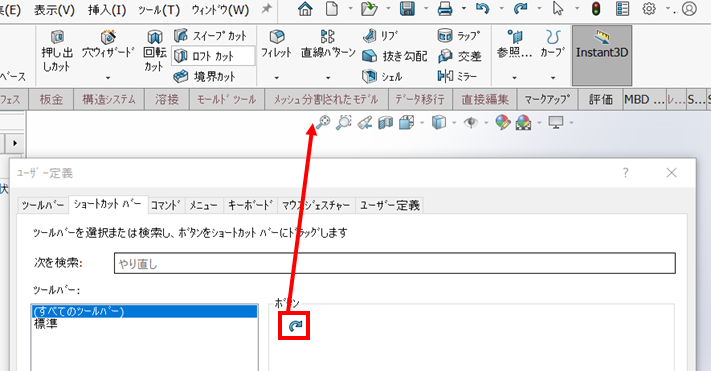This screenshot has height=371, width=711.
Task: Switch to the 評価 ribbon tab
Action: pos(601,99)
